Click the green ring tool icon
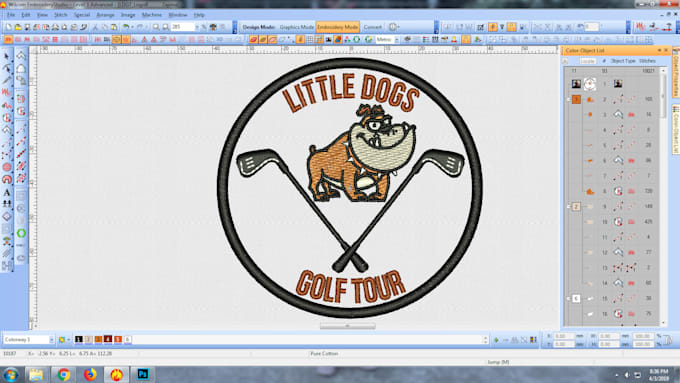Screen dimensions: 680x383 click(21, 233)
